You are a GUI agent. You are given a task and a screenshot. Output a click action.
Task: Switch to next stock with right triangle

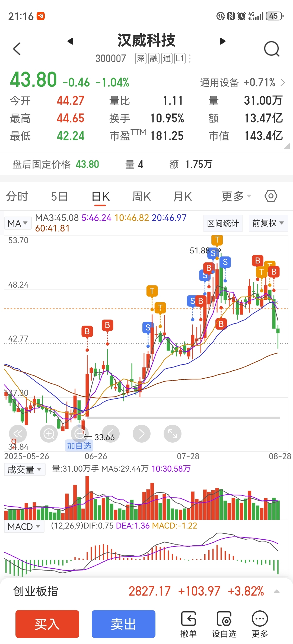222,41
